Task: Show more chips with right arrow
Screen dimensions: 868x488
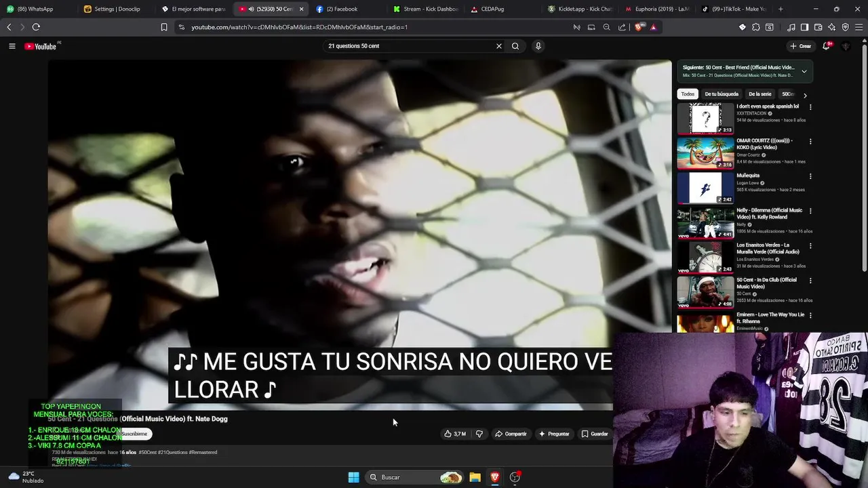Action: click(805, 95)
